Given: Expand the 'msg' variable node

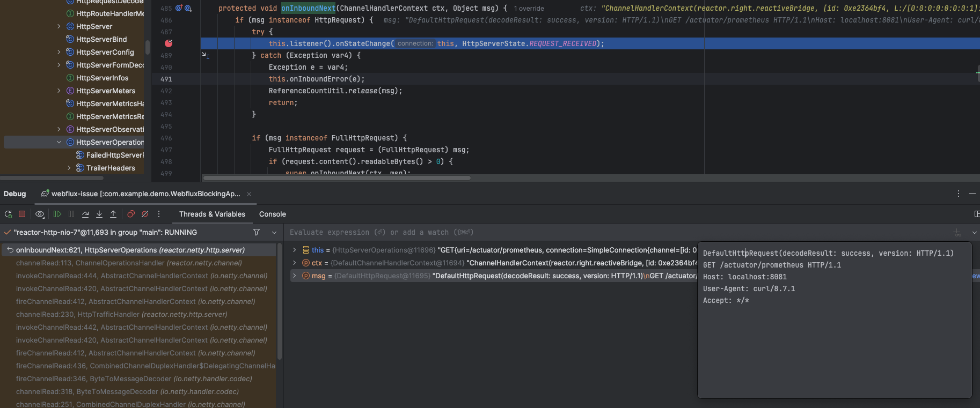Looking at the screenshot, I should [x=294, y=276].
